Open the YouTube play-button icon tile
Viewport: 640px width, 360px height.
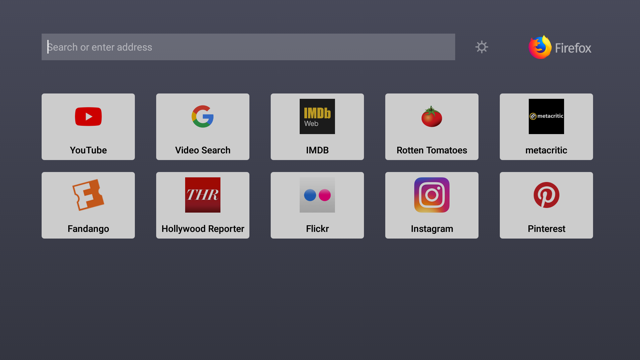[88, 117]
